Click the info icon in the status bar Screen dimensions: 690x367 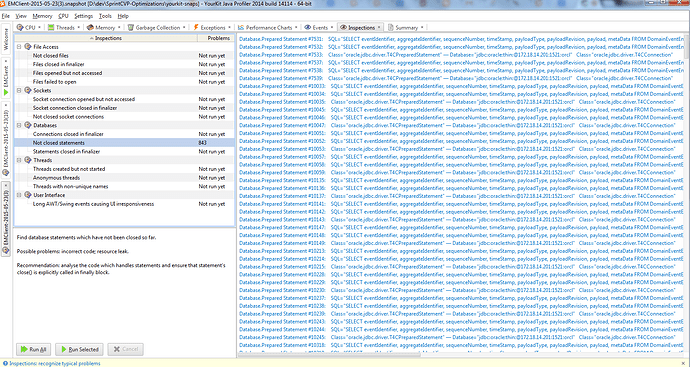coord(5,363)
